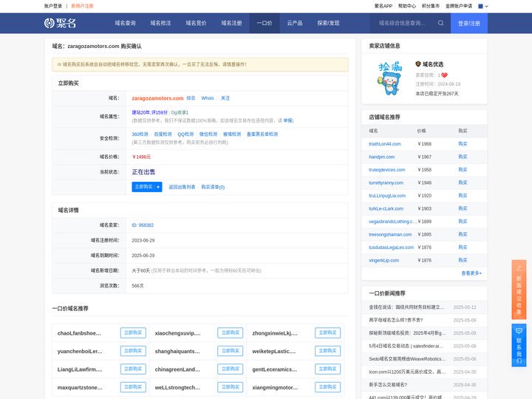Click the 返回出售列表 link

click(182, 187)
